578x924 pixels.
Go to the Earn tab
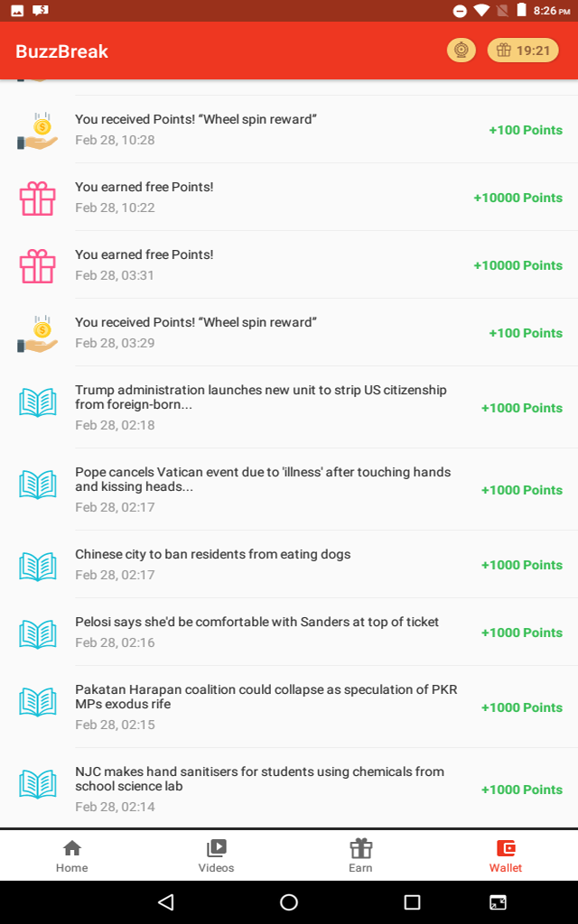(x=361, y=855)
